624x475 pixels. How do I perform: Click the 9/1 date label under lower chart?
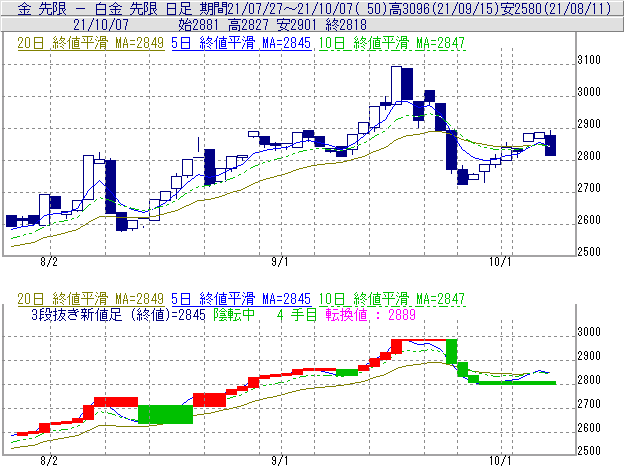280,461
